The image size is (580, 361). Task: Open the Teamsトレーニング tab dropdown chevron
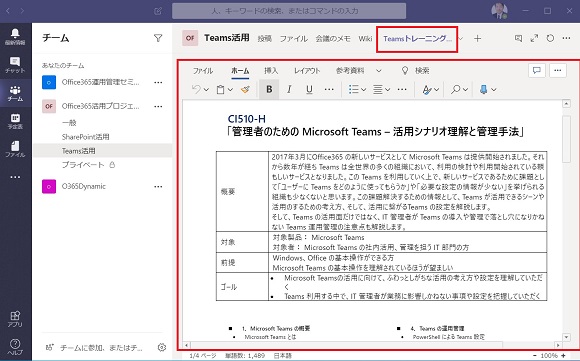point(461,38)
